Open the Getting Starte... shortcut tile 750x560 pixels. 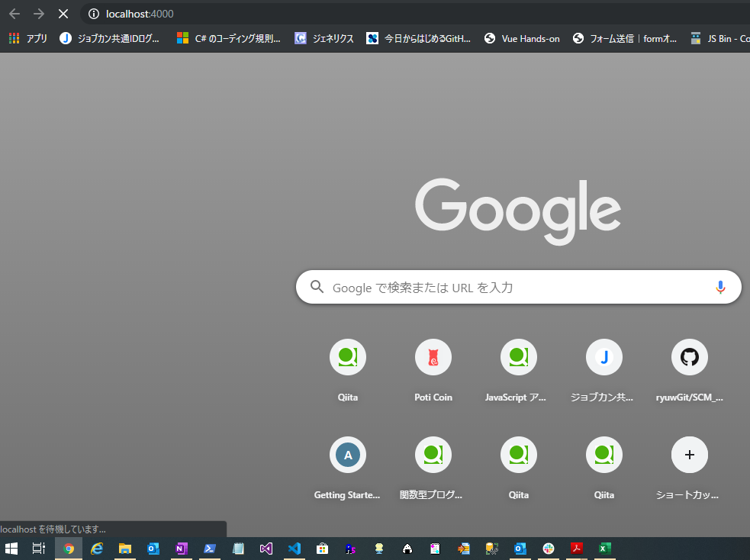tap(348, 468)
